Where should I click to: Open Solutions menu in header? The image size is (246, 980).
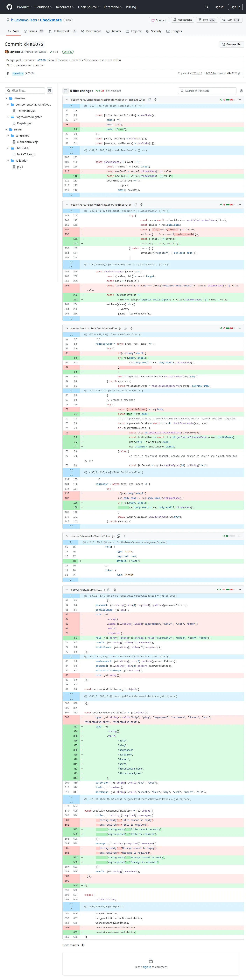(44, 7)
